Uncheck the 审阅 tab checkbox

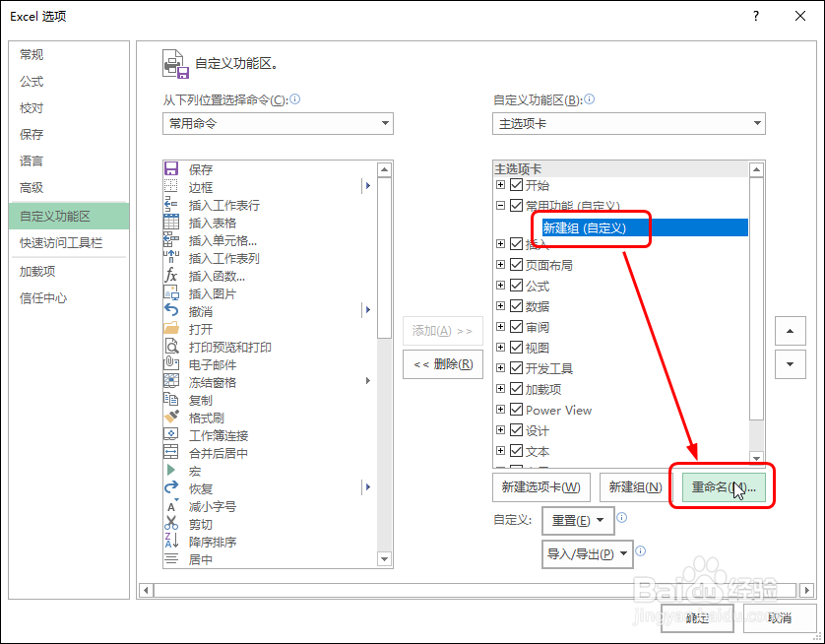[516, 326]
